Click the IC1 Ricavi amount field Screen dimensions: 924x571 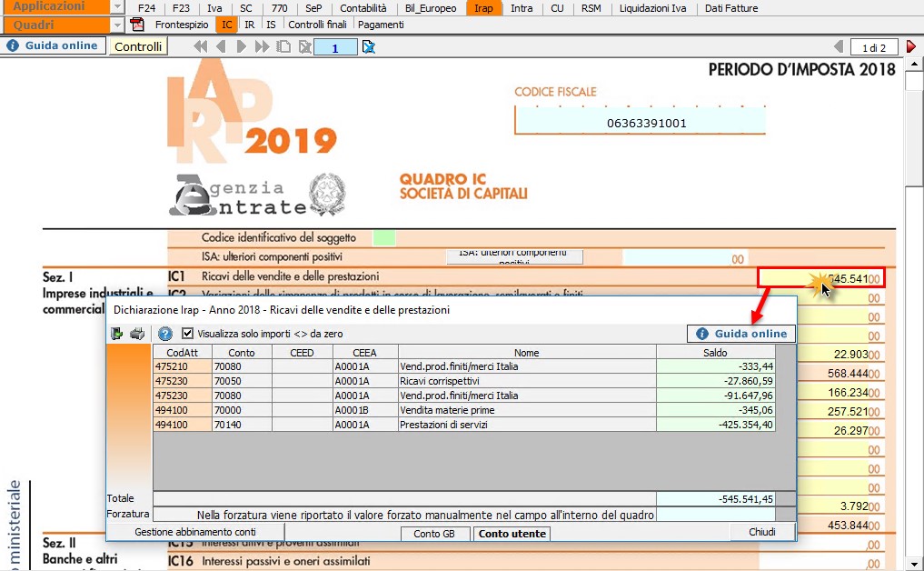[820, 278]
